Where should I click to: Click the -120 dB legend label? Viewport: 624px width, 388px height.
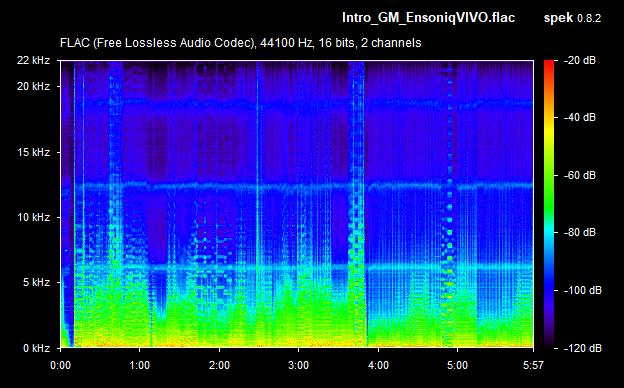[x=583, y=348]
